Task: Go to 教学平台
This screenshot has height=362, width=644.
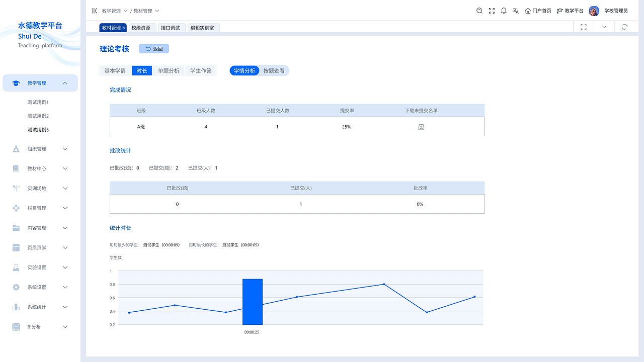Action: coord(570,11)
